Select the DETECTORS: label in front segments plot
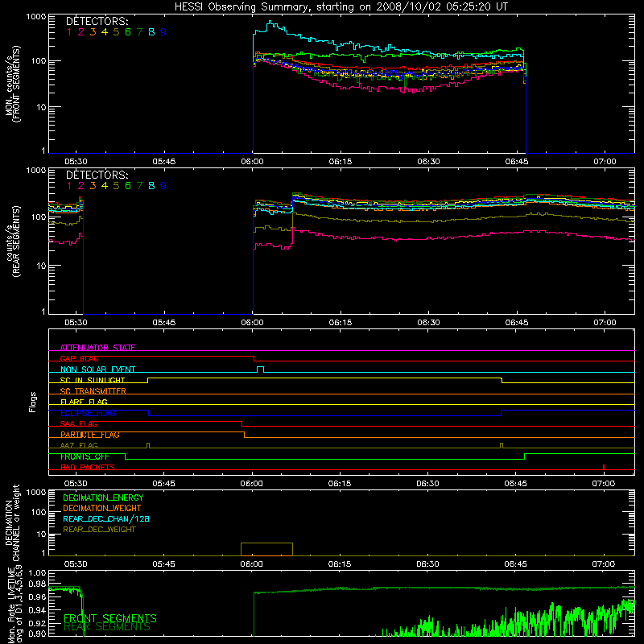Image resolution: width=644 pixels, height=644 pixels. coord(97,21)
